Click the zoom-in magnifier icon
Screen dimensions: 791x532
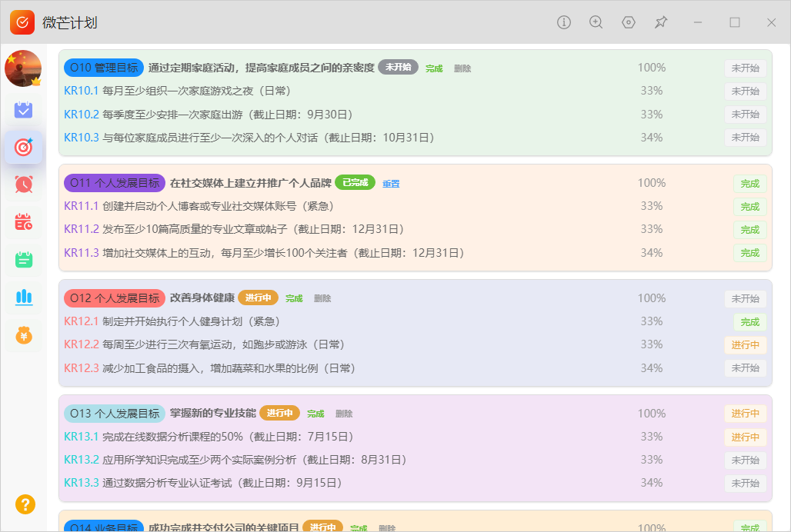(596, 22)
